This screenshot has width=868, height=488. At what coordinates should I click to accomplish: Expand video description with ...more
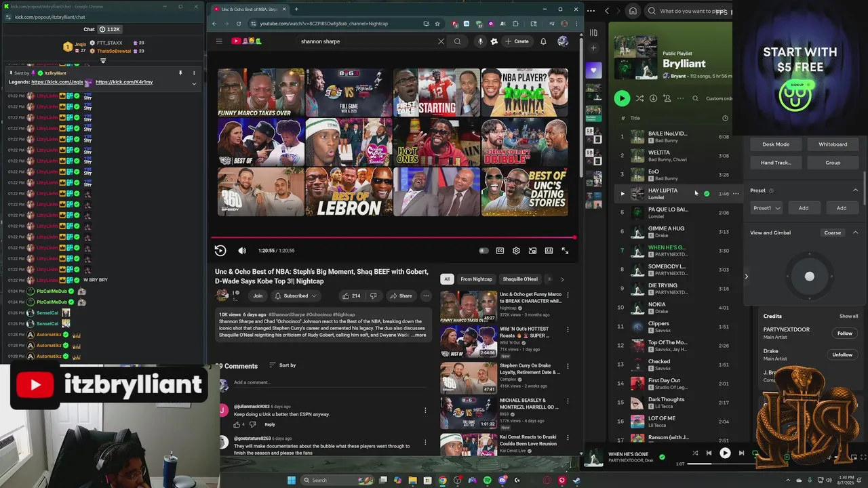pos(419,335)
